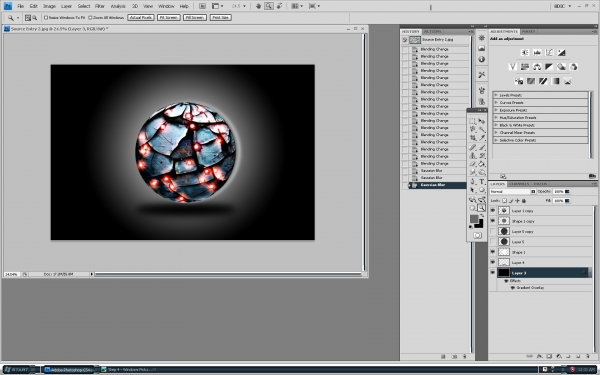Expand the Curves Presets list

click(x=496, y=103)
